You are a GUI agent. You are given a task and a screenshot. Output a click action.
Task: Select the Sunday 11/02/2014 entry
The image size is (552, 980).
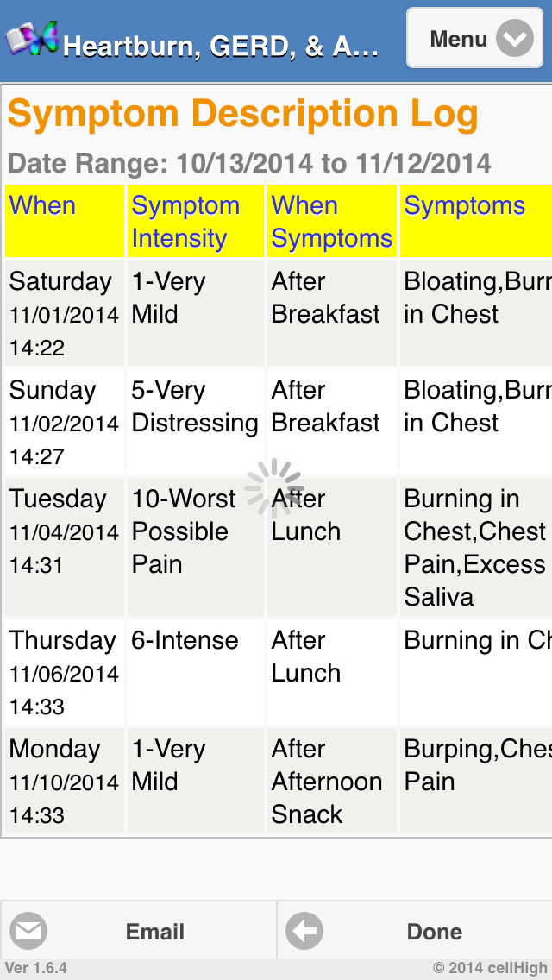point(64,423)
